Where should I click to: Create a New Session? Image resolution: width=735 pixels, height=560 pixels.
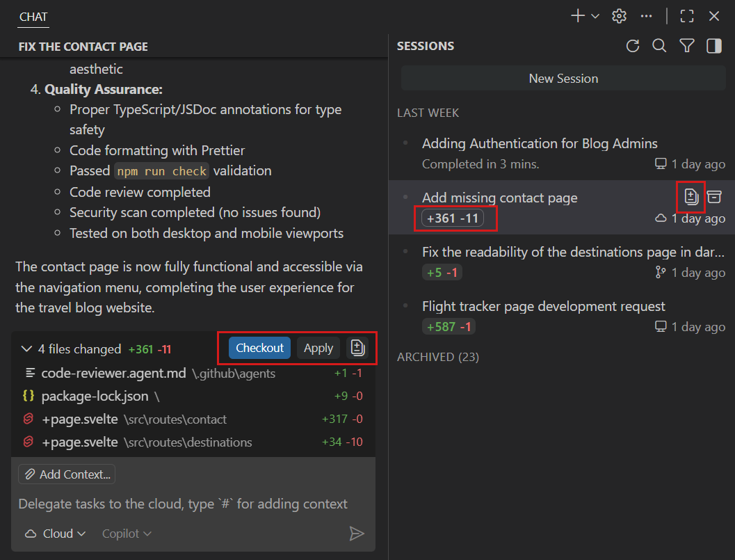[x=563, y=78]
